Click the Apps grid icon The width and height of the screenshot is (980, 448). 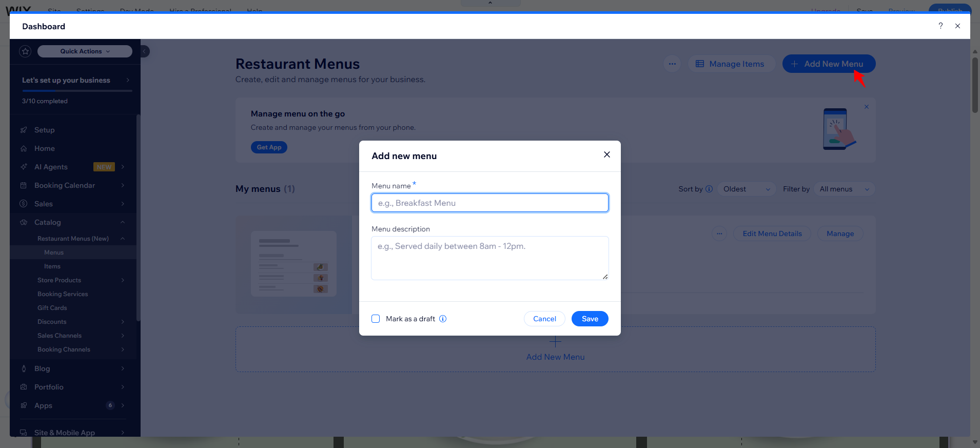coord(24,405)
